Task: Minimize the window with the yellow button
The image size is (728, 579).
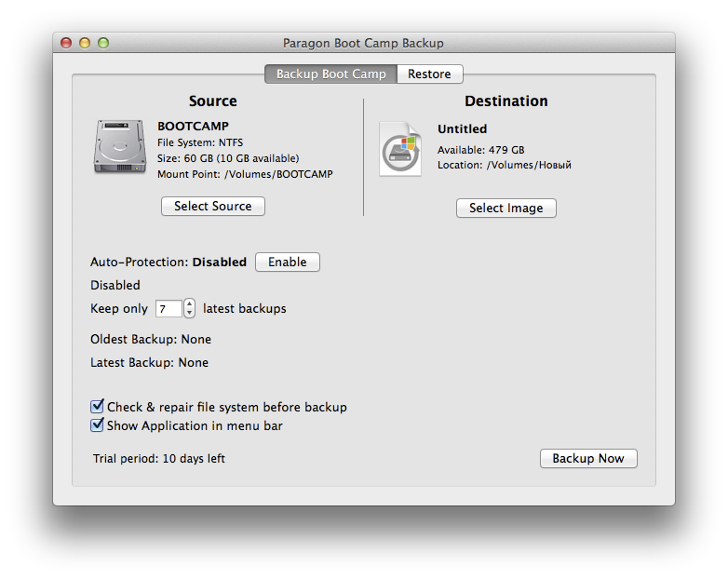Action: point(85,43)
